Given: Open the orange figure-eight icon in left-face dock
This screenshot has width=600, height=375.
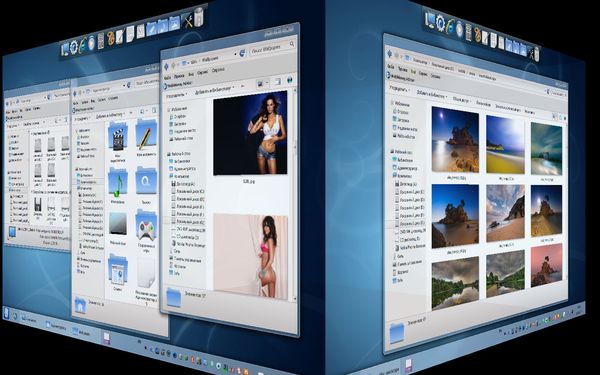Looking at the screenshot, I should (x=111, y=38).
